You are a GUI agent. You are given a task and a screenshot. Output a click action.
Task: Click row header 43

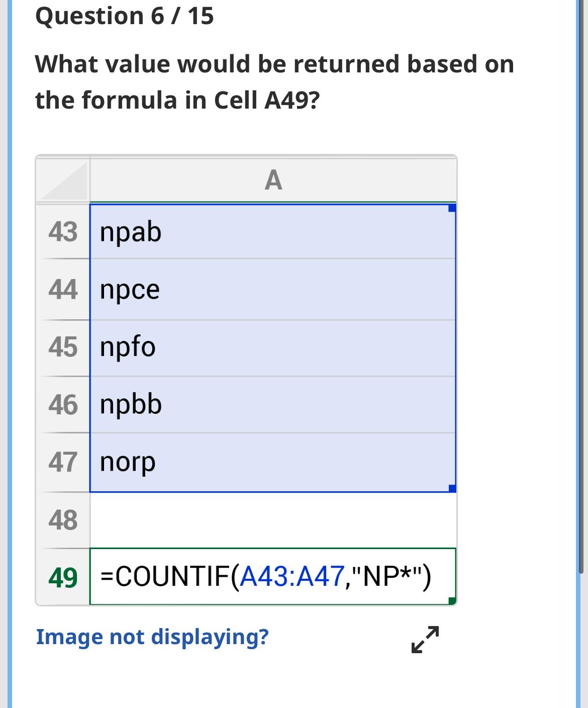pyautogui.click(x=63, y=231)
